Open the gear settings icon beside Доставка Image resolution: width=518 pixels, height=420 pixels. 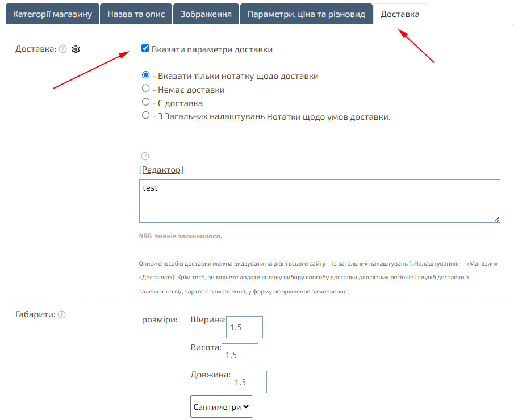pyautogui.click(x=76, y=49)
